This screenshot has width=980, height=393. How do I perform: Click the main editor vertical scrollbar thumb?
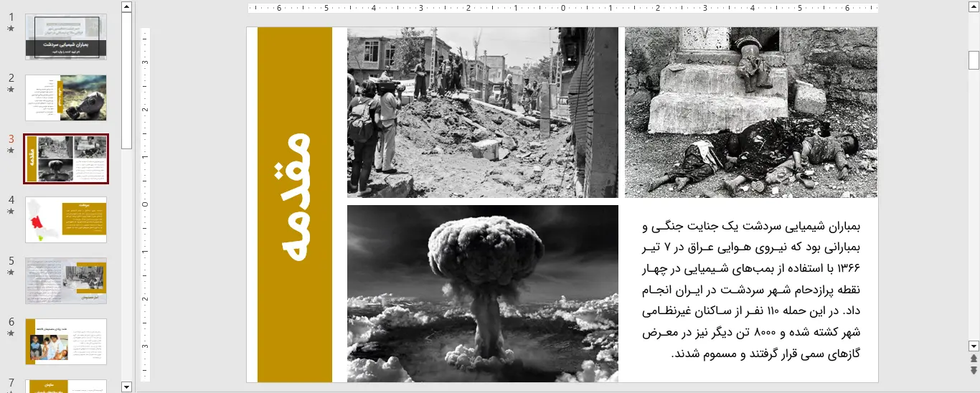pyautogui.click(x=974, y=60)
